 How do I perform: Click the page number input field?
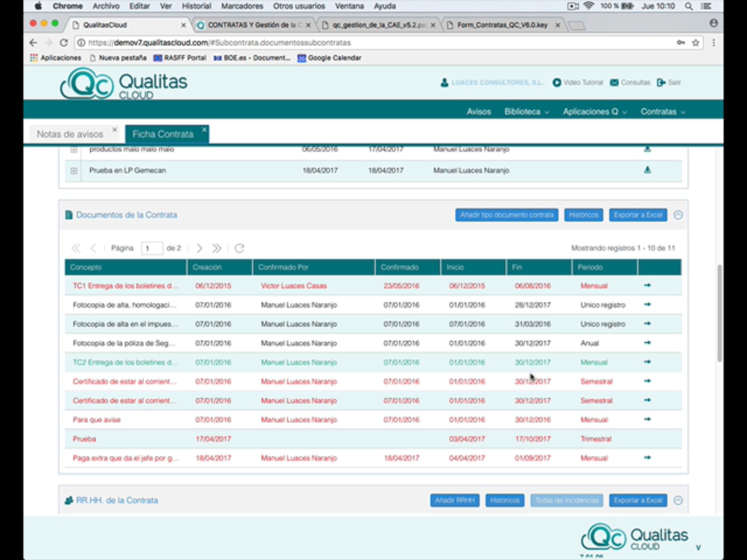coord(152,249)
